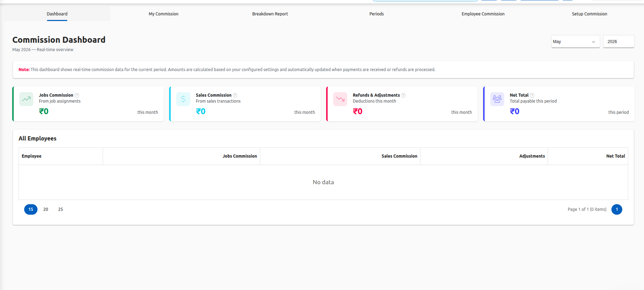Sort by the Employee column header

click(61, 156)
